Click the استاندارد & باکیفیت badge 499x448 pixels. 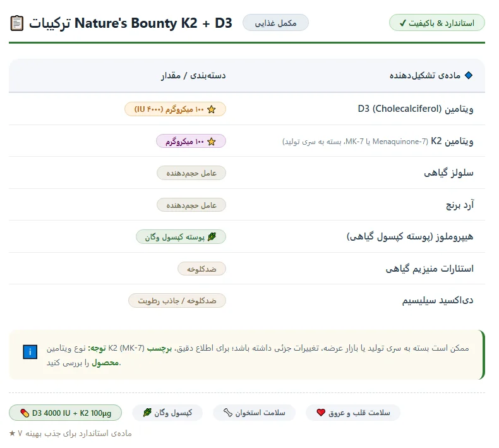point(436,23)
